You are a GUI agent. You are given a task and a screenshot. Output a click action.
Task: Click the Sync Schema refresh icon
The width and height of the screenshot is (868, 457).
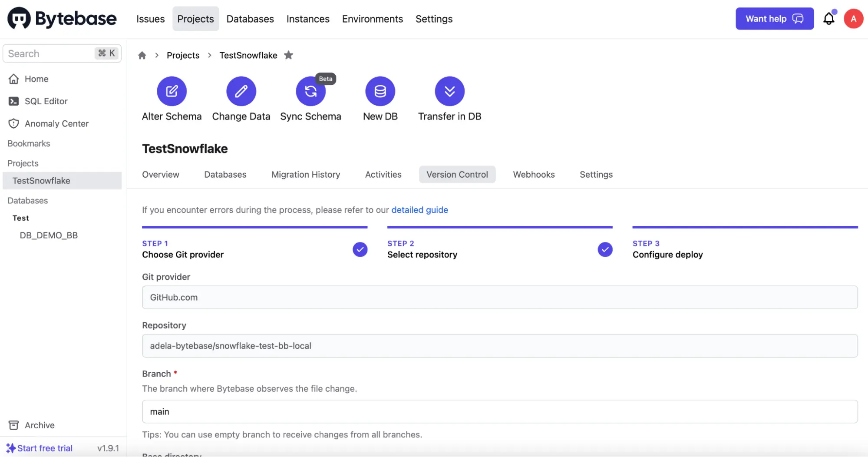310,91
